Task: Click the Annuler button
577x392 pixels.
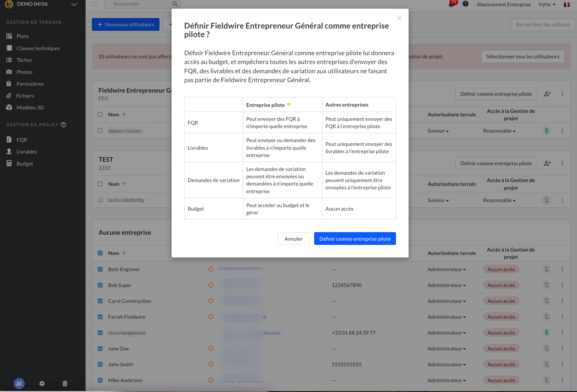Action: 293,238
